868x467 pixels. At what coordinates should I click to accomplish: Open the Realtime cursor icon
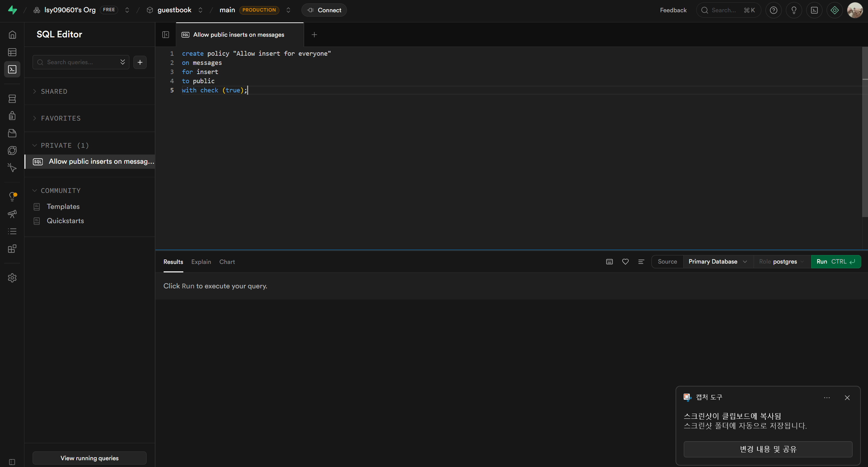pos(12,167)
